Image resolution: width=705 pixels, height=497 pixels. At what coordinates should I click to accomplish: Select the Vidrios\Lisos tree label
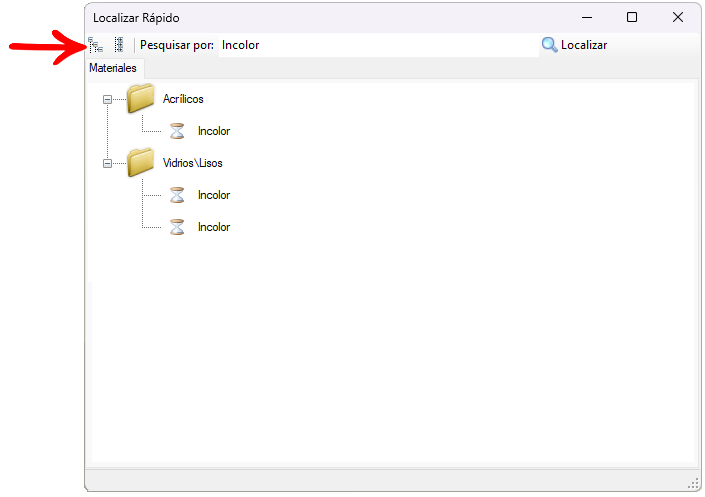192,163
